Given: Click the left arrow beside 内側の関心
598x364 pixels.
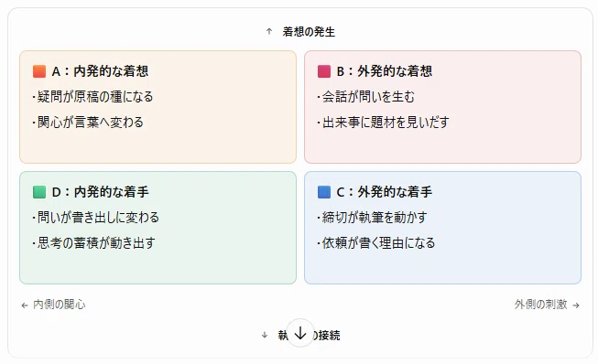Looking at the screenshot, I should [x=25, y=305].
